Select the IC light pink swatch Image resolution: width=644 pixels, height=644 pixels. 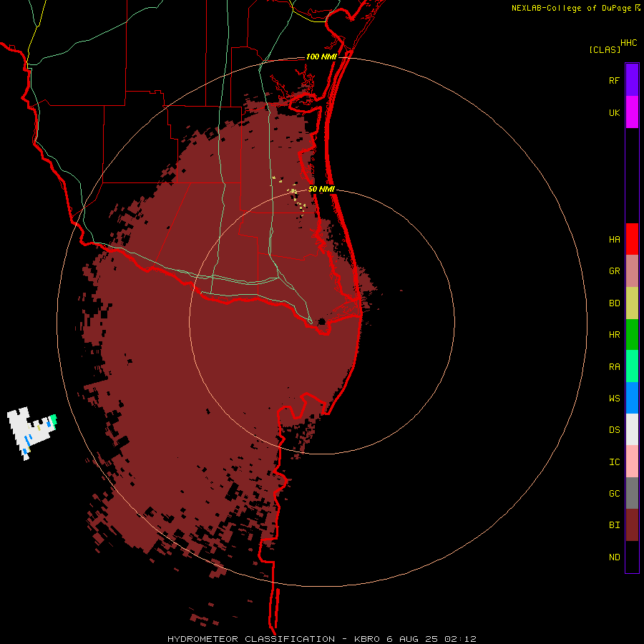632,462
